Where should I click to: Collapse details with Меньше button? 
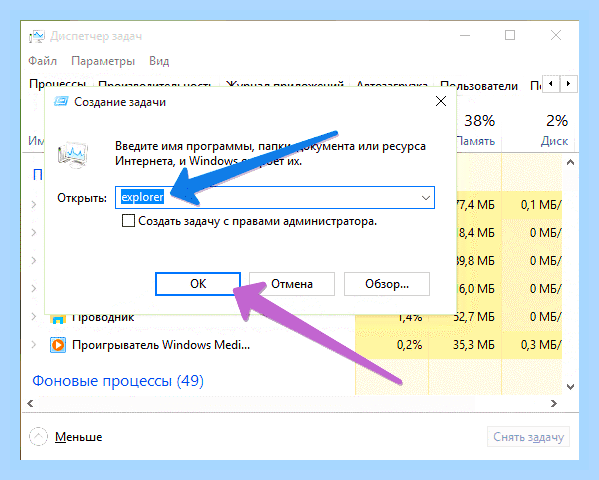[78, 437]
